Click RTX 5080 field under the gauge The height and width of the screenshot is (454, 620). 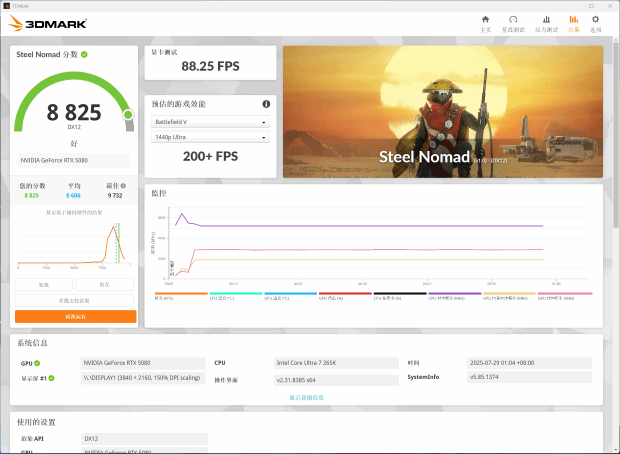(74, 160)
